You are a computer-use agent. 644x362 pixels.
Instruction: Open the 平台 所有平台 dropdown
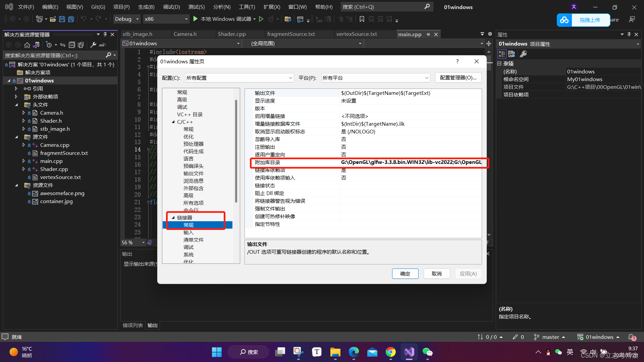point(375,78)
